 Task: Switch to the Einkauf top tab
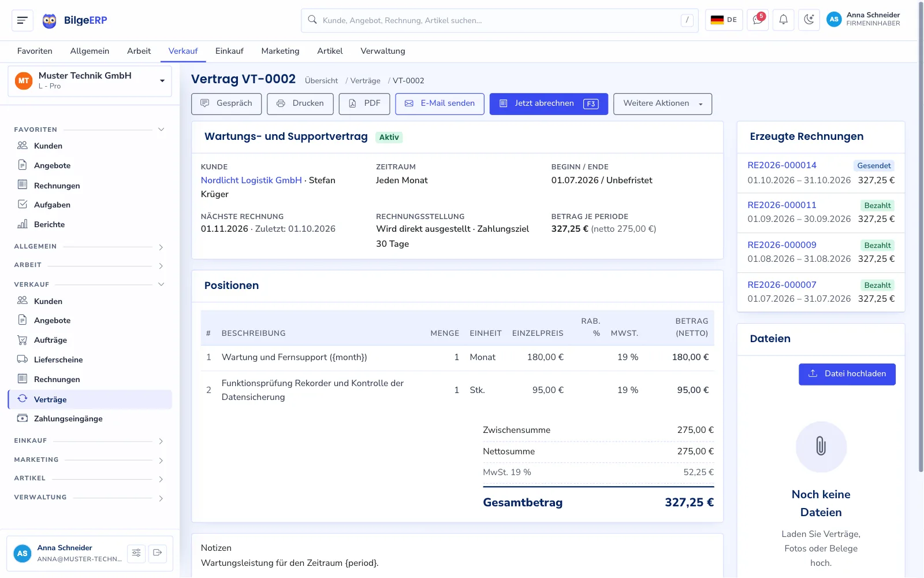point(229,51)
